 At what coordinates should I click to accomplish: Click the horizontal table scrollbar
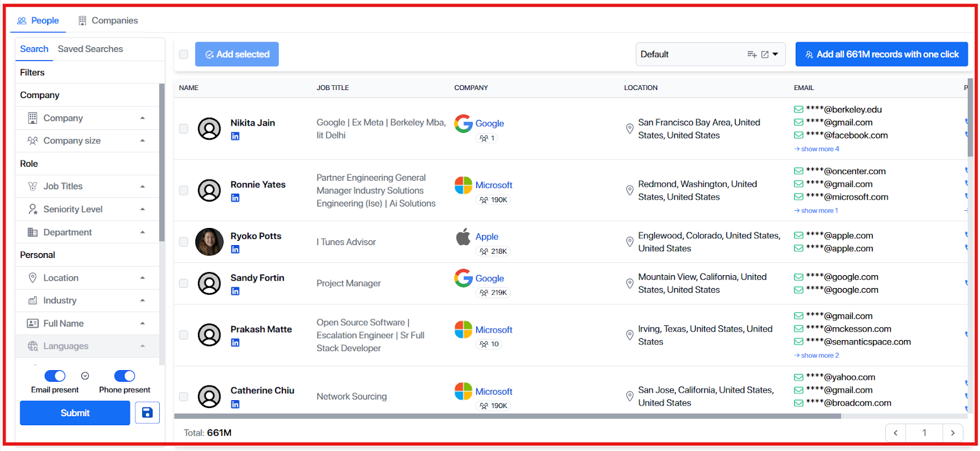point(507,416)
